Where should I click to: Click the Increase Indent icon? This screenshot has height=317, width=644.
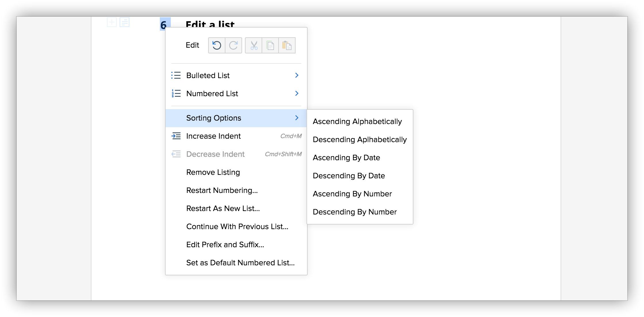click(x=176, y=136)
